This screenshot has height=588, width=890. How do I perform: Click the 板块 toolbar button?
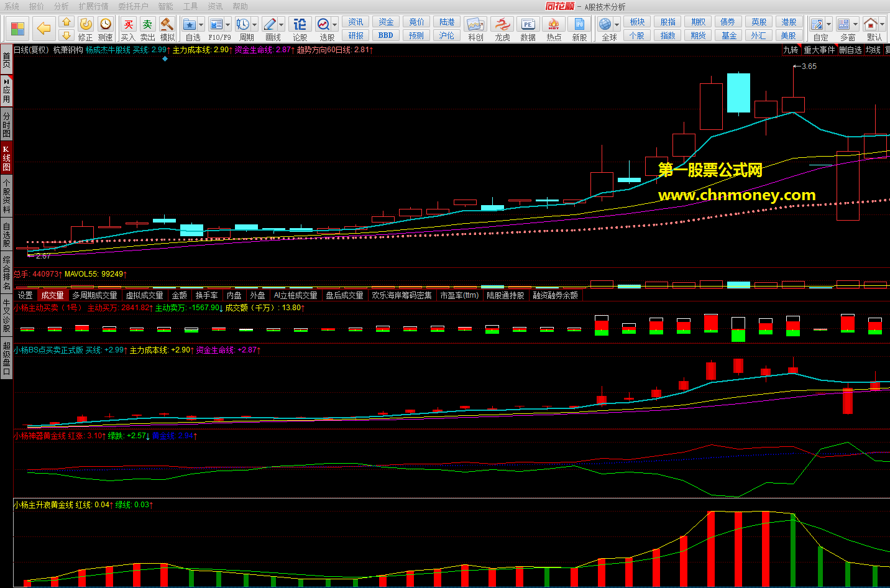click(637, 22)
